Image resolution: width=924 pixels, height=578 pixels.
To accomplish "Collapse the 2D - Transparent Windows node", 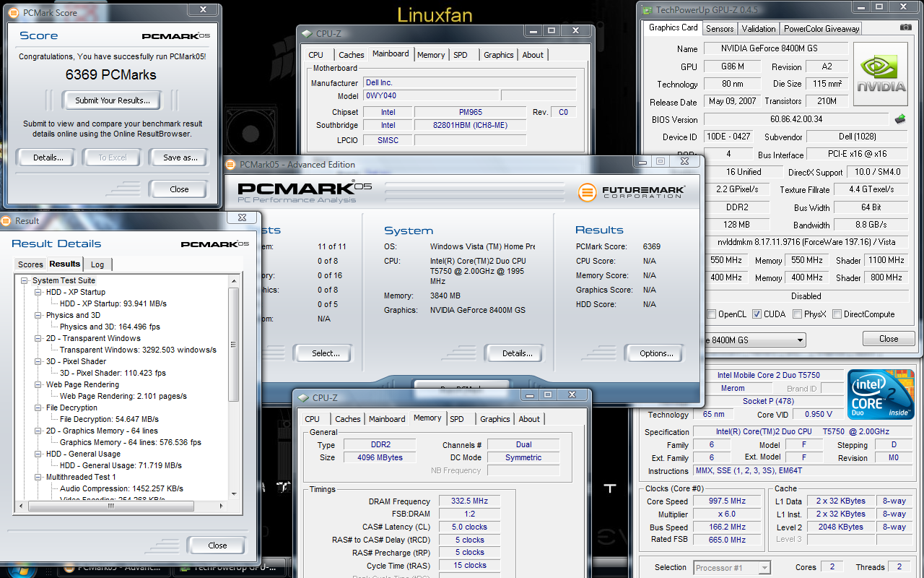I will pyautogui.click(x=38, y=338).
